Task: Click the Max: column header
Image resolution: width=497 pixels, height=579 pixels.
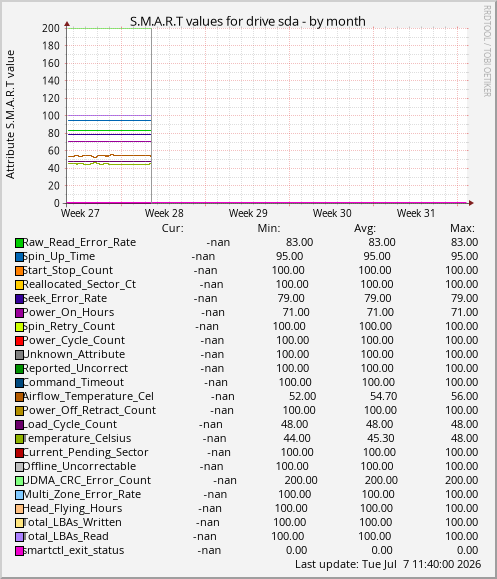Action: pyautogui.click(x=462, y=228)
